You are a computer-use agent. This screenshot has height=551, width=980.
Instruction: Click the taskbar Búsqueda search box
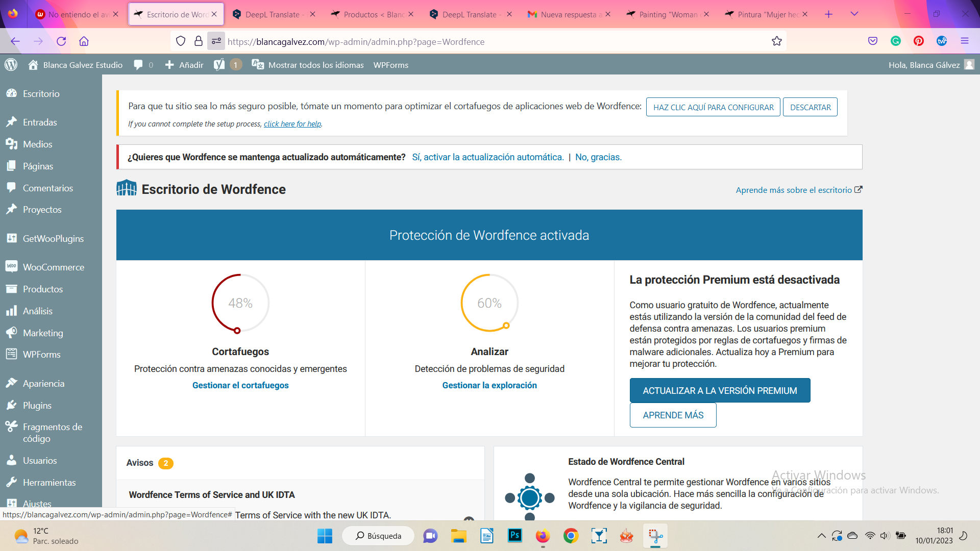coord(378,536)
